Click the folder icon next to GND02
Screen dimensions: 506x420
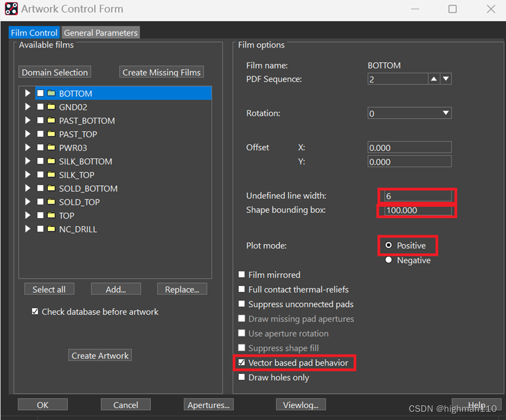51,107
